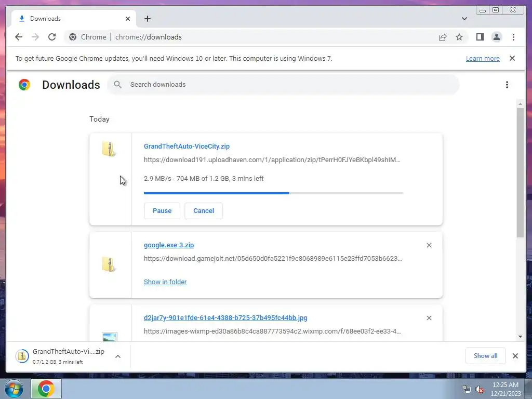Image resolution: width=532 pixels, height=399 pixels.
Task: Open the GrandTheftAuto-ViceCity.zip link
Action: [187, 146]
